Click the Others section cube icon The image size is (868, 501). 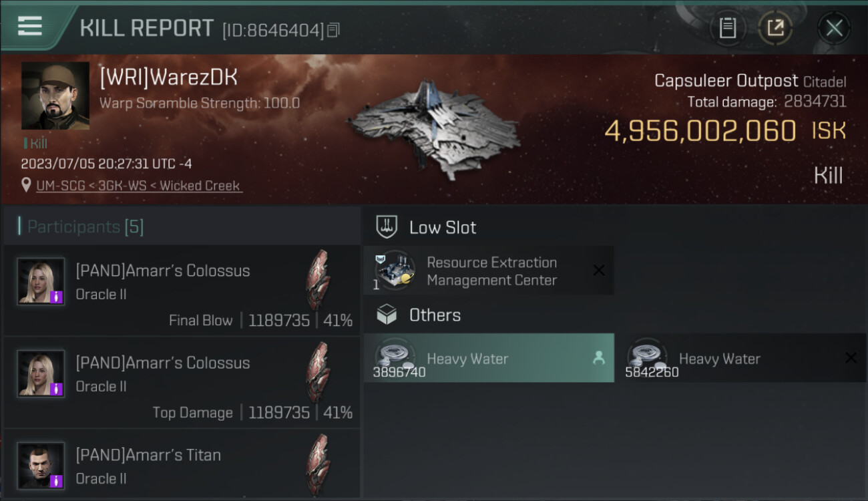click(x=387, y=315)
